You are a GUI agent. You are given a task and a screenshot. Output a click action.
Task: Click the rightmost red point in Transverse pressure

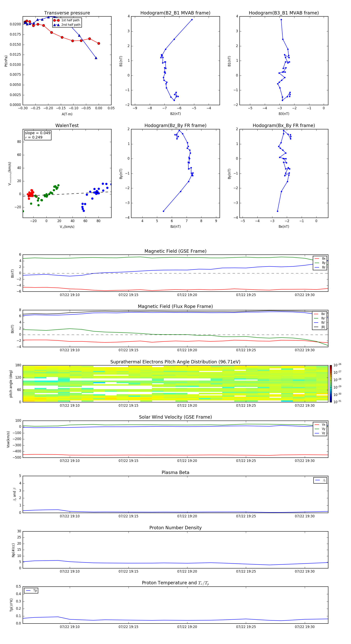click(x=99, y=44)
